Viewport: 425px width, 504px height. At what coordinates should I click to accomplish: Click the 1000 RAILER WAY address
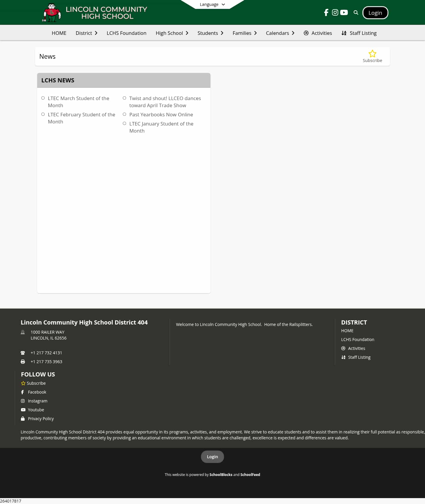48,335
